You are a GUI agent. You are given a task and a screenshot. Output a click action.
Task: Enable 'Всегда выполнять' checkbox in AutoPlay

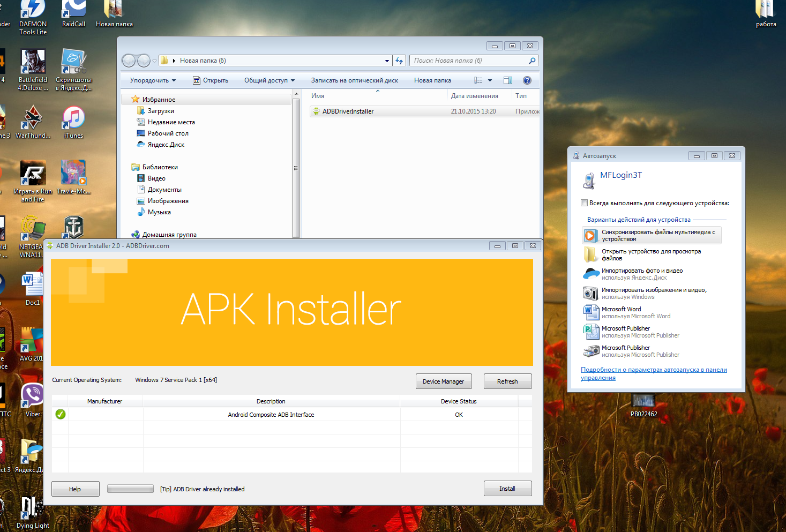pyautogui.click(x=585, y=203)
